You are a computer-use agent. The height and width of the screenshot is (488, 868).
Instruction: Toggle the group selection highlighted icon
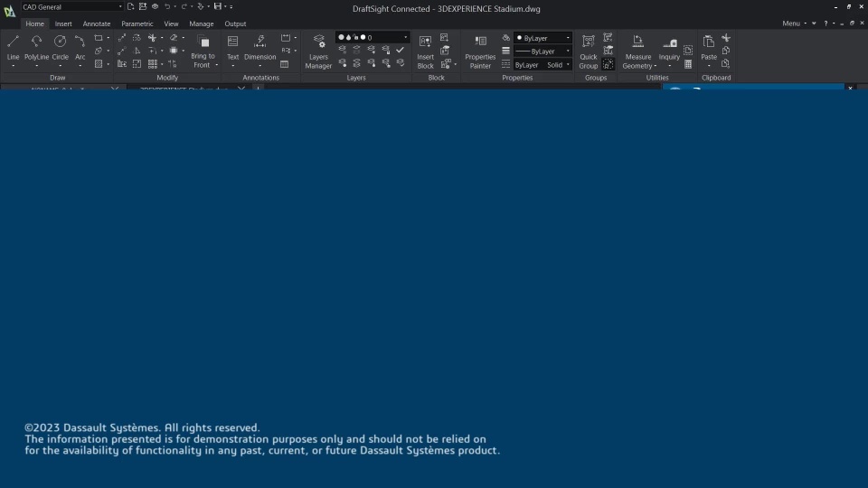point(609,64)
